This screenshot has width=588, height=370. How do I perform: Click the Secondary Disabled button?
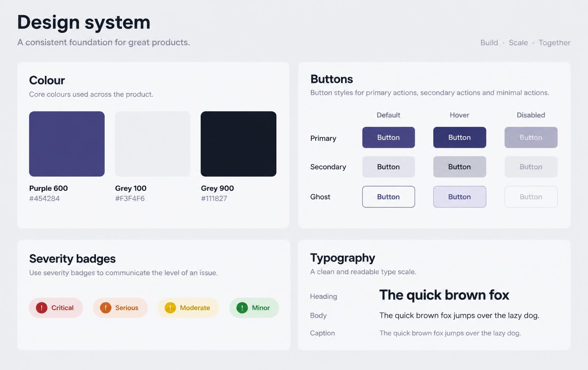[531, 167]
